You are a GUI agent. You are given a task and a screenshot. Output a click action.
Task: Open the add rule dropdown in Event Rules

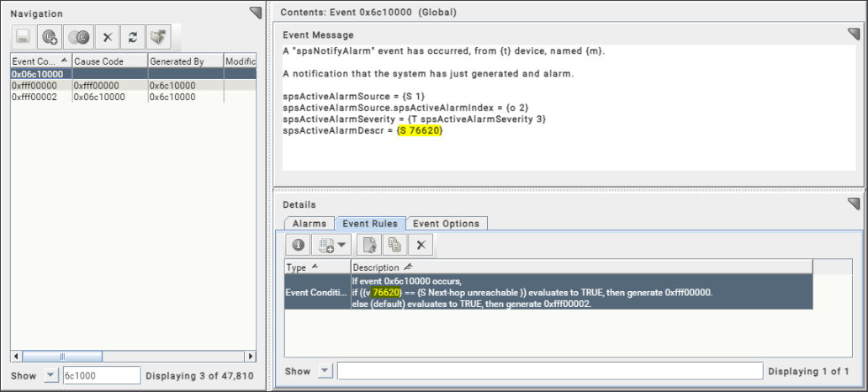(329, 245)
